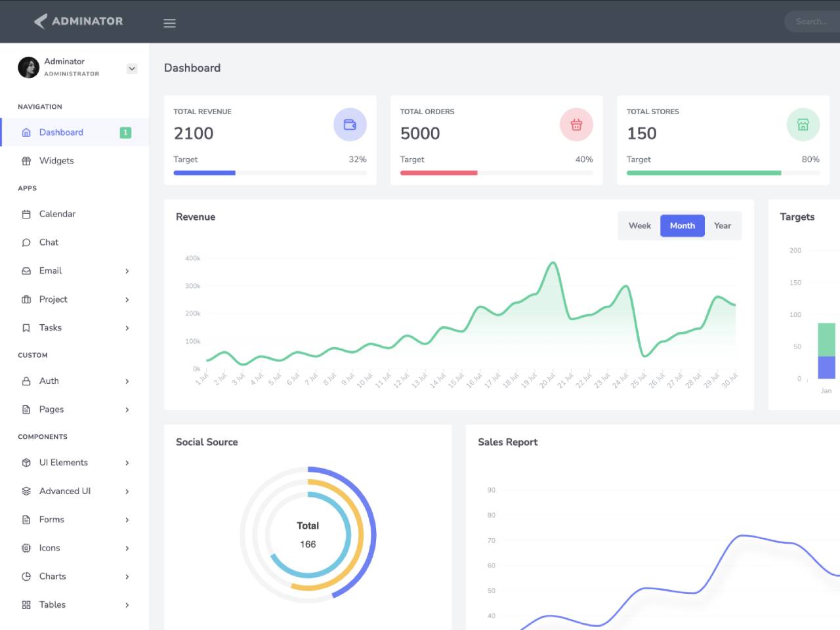840x630 pixels.
Task: Expand the Charts submenu chevron
Action: point(127,577)
